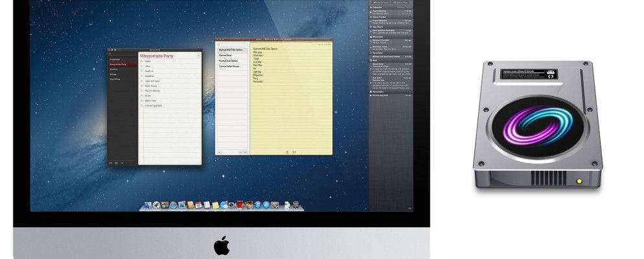Open Bedroom Wall Color Options note
This screenshot has height=259, width=644.
(x=233, y=50)
